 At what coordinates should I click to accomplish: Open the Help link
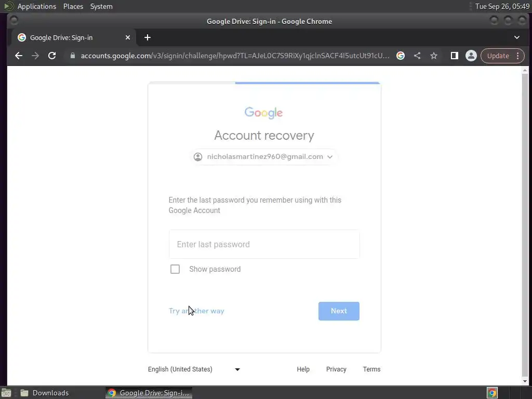[x=303, y=369]
